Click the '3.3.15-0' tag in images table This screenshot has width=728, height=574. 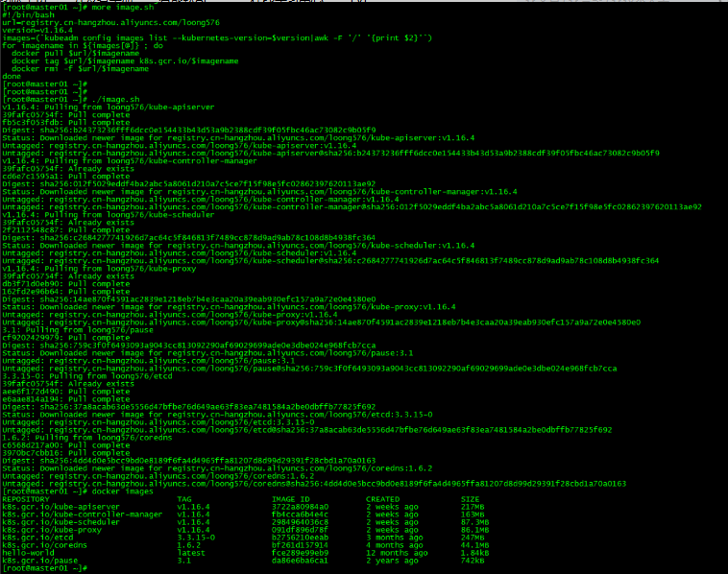coord(196,538)
